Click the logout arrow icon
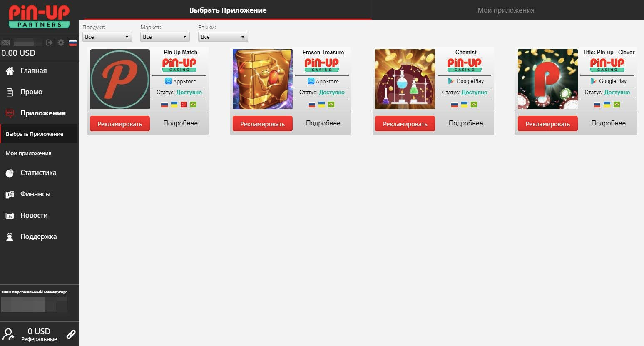This screenshot has height=346, width=644. pyautogui.click(x=50, y=43)
